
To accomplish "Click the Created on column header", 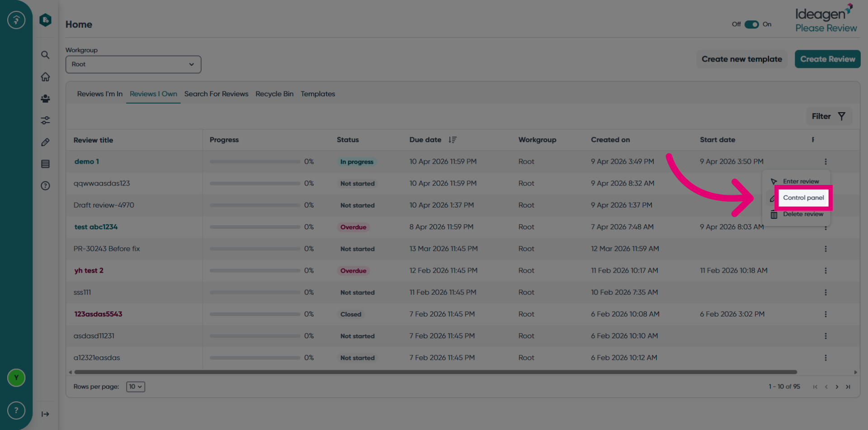I will [610, 140].
